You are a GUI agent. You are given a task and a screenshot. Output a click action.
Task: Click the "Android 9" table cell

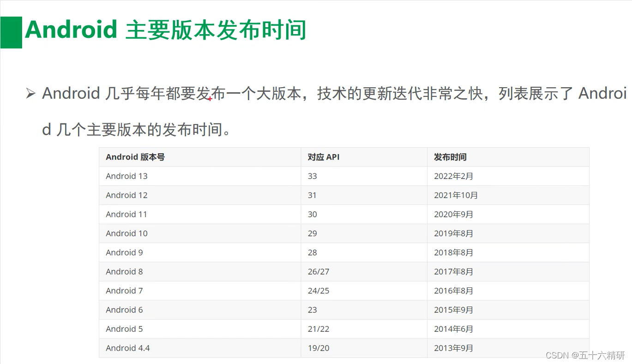click(x=199, y=252)
